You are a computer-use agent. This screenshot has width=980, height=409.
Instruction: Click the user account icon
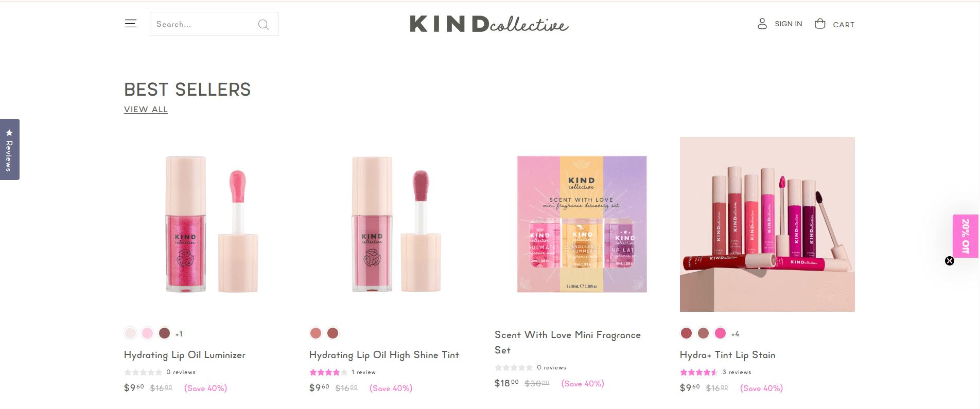[x=762, y=24]
